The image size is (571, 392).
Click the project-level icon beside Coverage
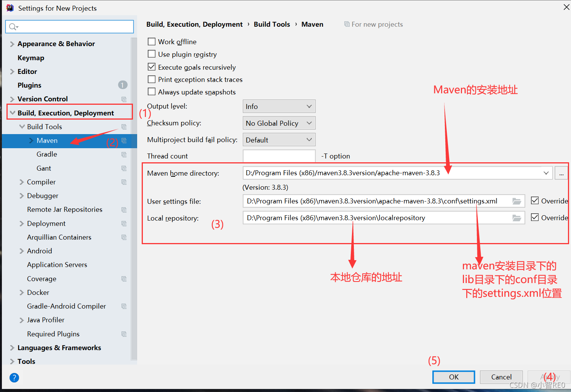(124, 278)
